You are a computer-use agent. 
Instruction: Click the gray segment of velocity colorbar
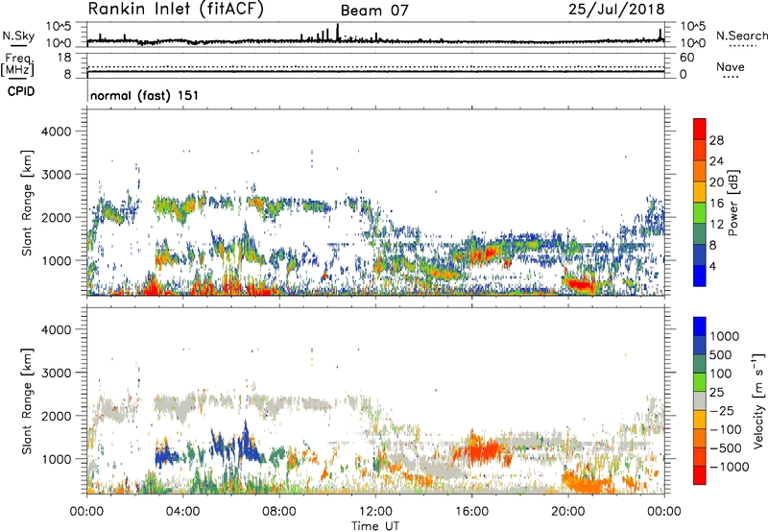700,400
